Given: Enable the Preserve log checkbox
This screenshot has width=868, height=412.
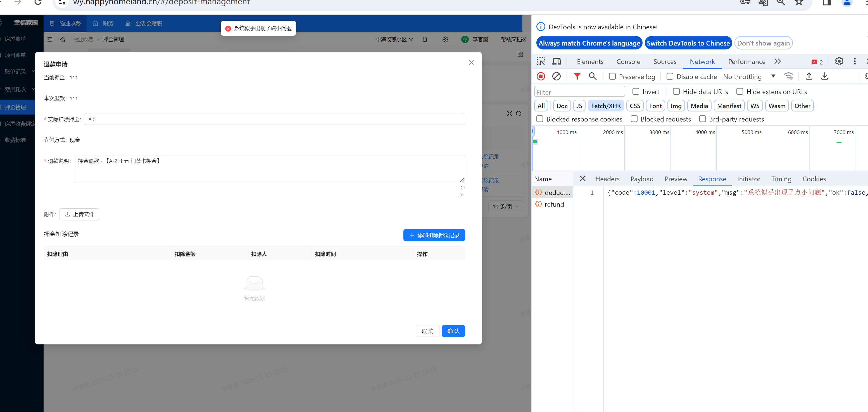Looking at the screenshot, I should [612, 77].
